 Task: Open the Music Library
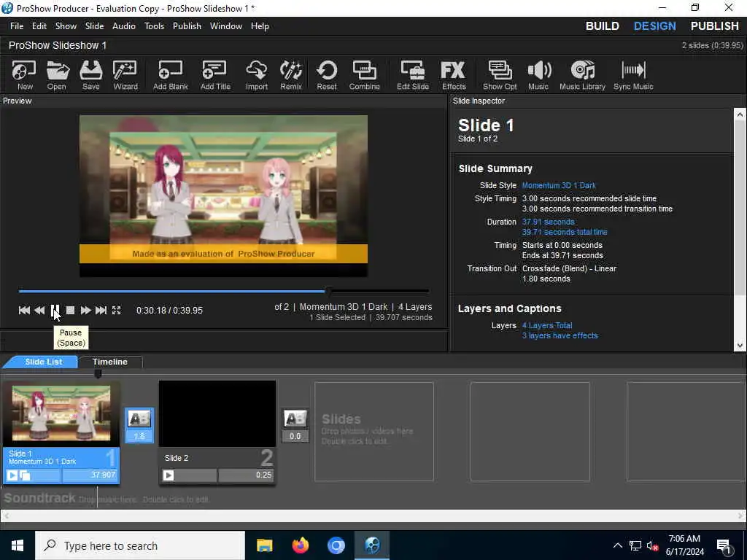581,75
